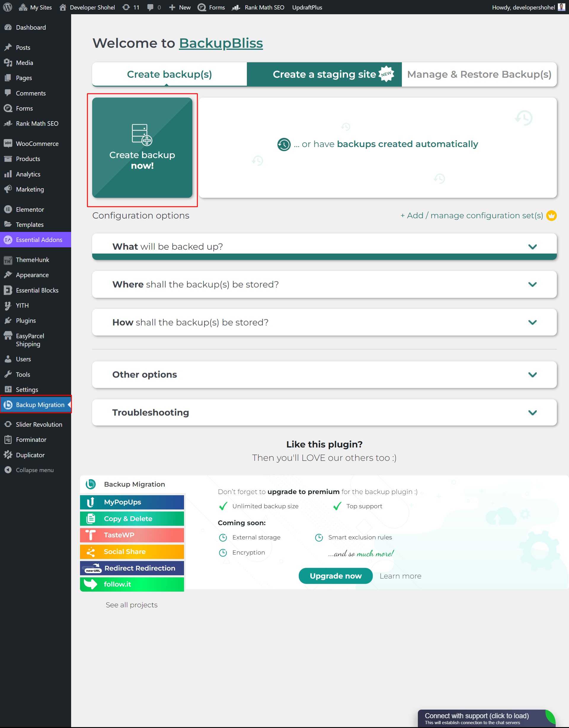
Task: Click the updates icon showing 11
Action: [126, 7]
